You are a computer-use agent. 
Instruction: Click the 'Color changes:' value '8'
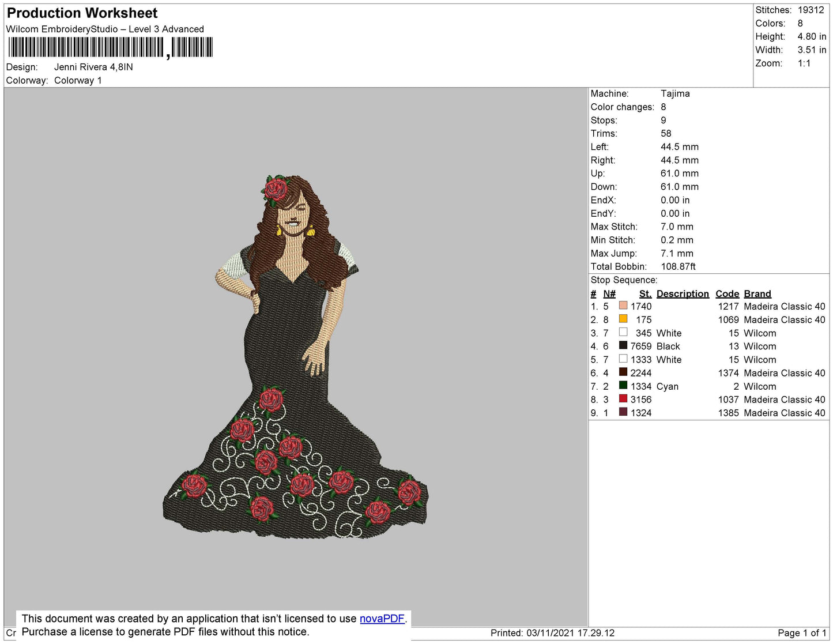click(664, 107)
